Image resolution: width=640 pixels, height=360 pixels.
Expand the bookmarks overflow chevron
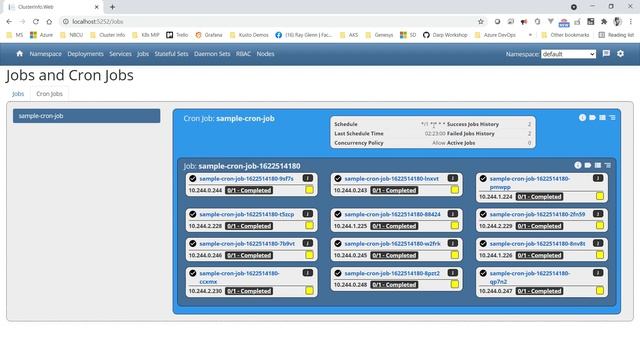(x=530, y=35)
